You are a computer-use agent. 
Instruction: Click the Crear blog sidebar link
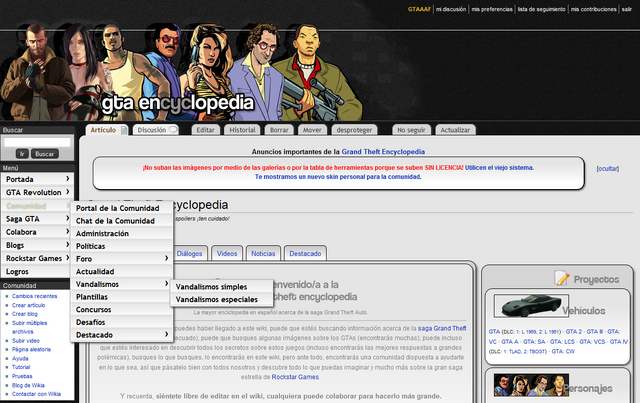pos(24,314)
